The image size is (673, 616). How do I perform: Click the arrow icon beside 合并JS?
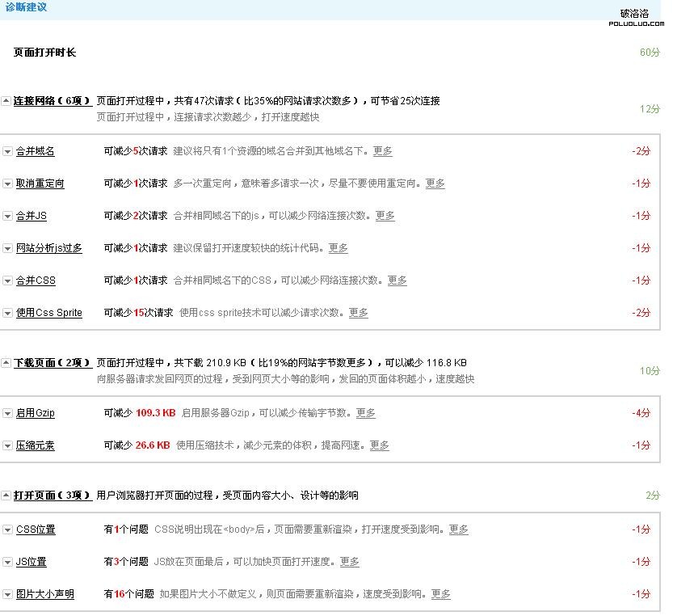pyautogui.click(x=7, y=217)
